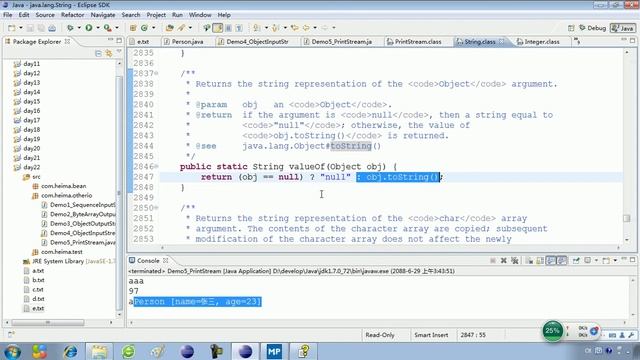Collapse the Javadoc comment at line 2837
The width and height of the screenshot is (640, 360).
156,73
